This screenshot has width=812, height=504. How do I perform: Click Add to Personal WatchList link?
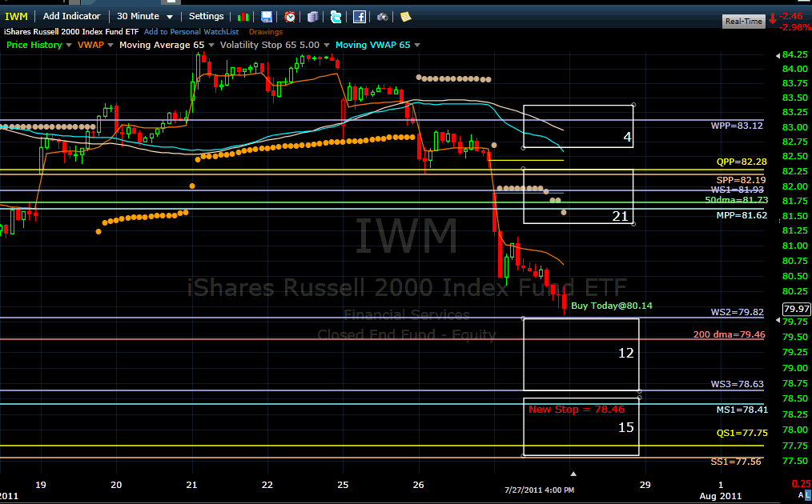click(x=191, y=31)
